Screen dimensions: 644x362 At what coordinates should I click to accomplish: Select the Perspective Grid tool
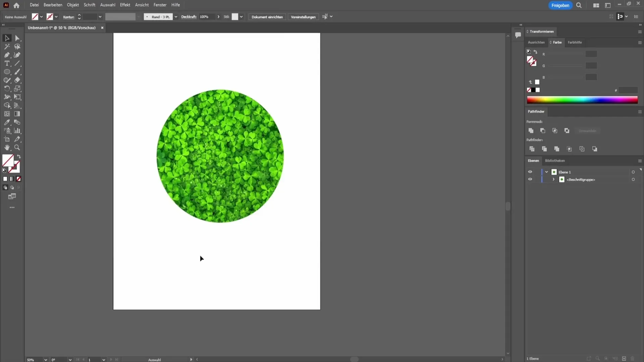(x=17, y=105)
